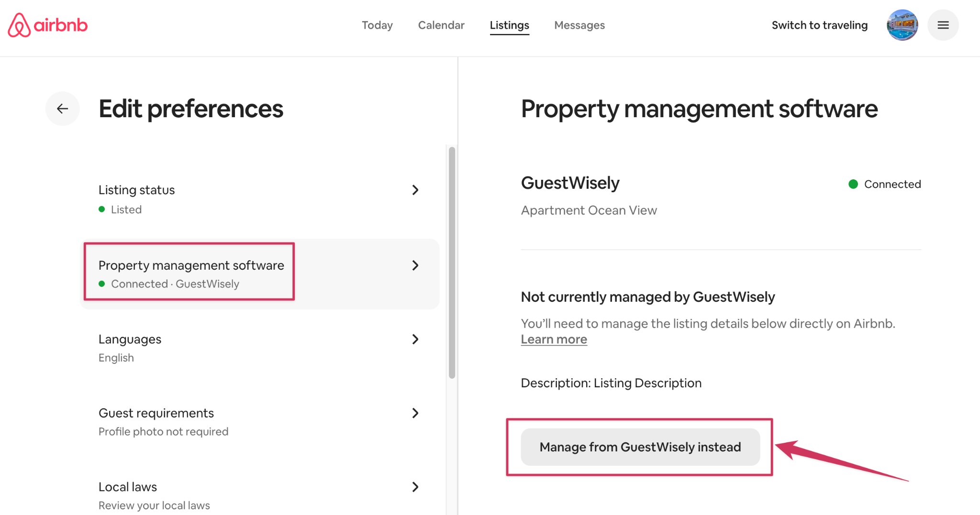Click Description: Listing Description text
This screenshot has width=980, height=515.
point(611,383)
